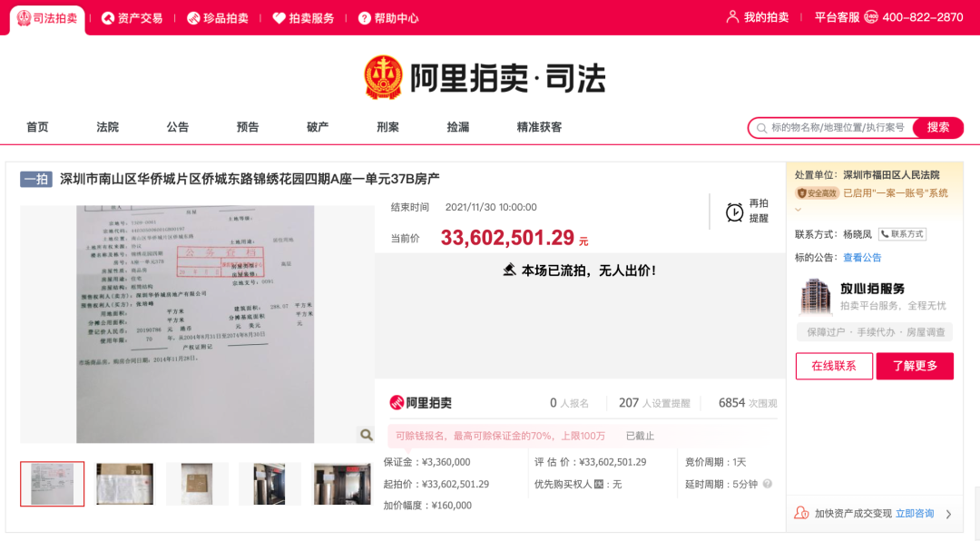Select 首页 in navigation
Image resolution: width=980 pixels, height=541 pixels.
pos(37,127)
